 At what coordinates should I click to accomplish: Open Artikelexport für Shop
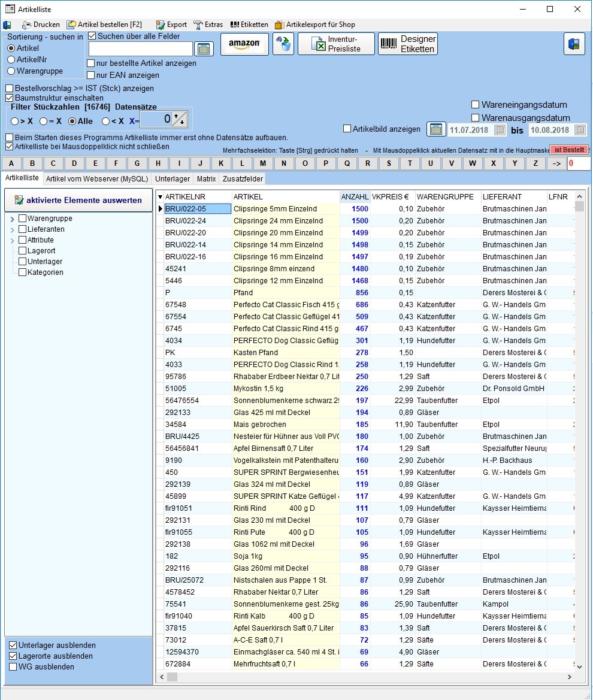click(315, 25)
